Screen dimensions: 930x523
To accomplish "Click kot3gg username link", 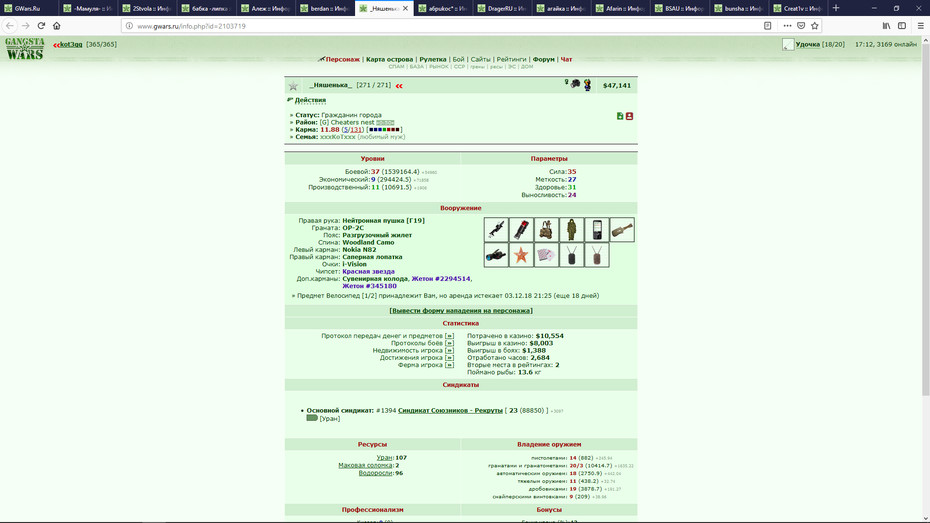I will pos(71,44).
